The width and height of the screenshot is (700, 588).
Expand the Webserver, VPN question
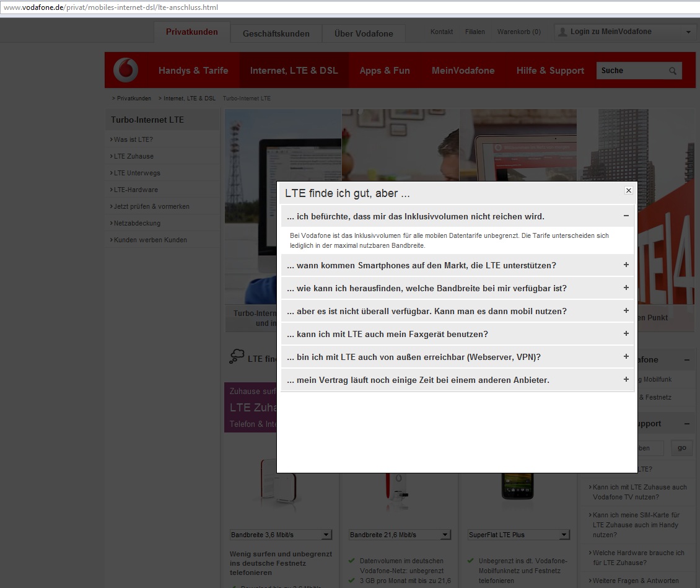[626, 357]
